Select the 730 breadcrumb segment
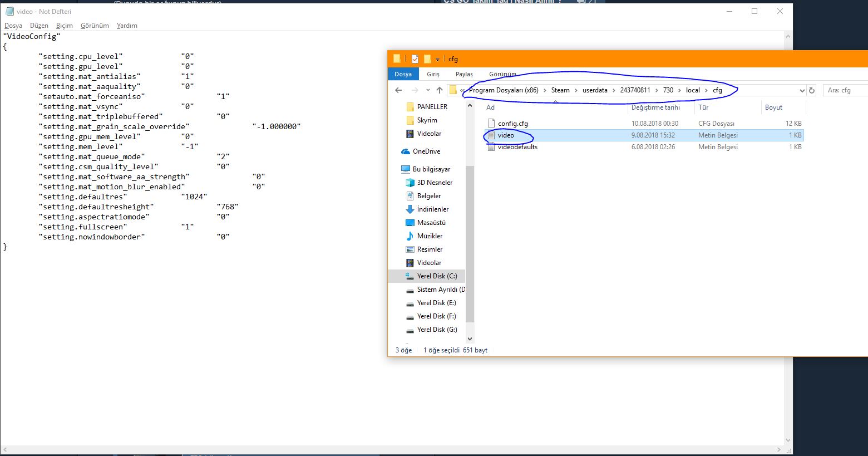Viewport: 868px width, 456px height. [x=668, y=90]
